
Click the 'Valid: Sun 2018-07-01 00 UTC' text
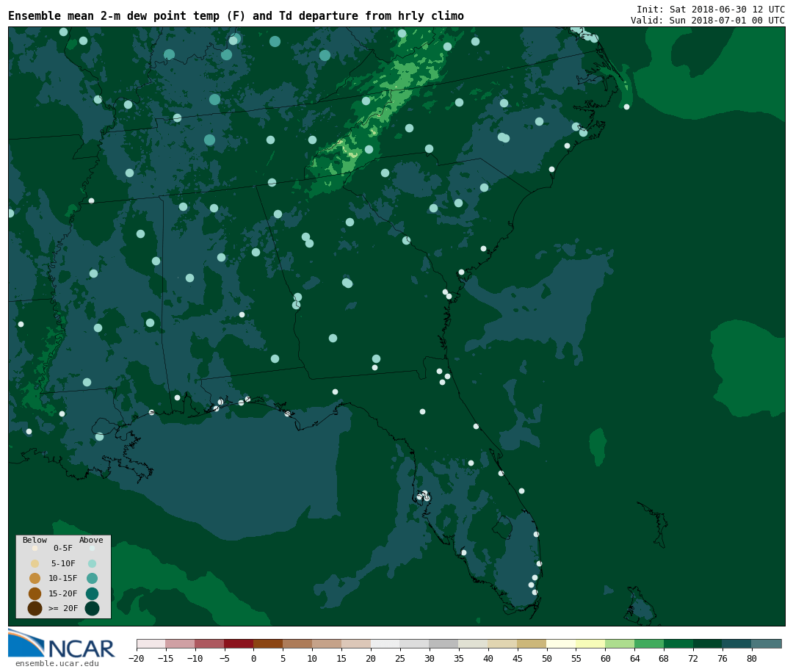click(x=708, y=21)
